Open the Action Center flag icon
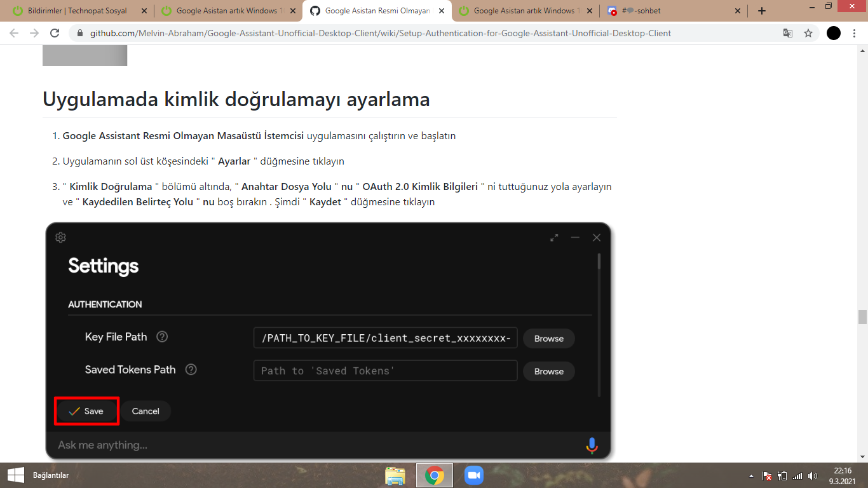Image resolution: width=868 pixels, height=488 pixels. [x=767, y=476]
